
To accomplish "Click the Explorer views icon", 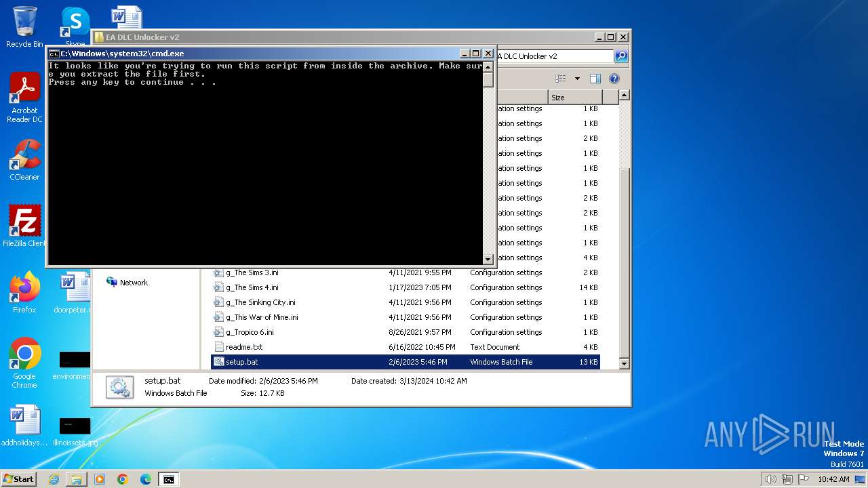I will click(x=561, y=79).
